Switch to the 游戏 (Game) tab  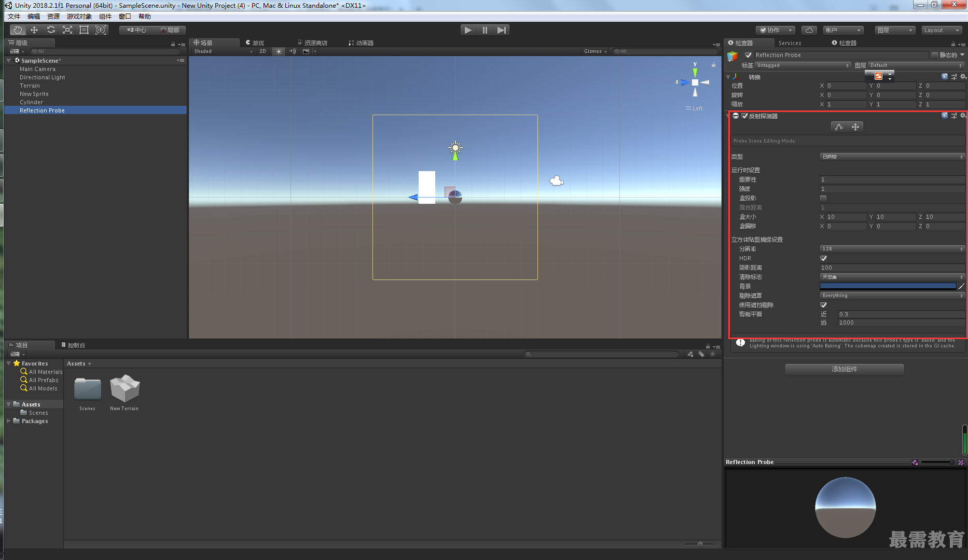point(255,43)
